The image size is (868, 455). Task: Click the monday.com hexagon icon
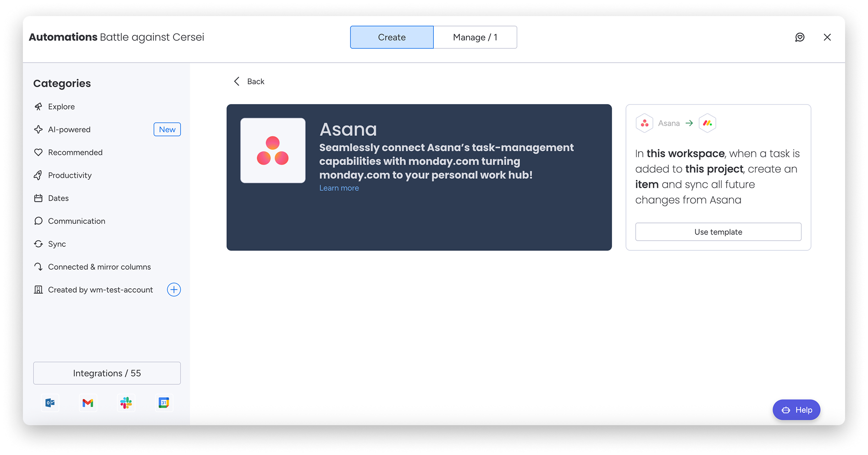coord(708,123)
